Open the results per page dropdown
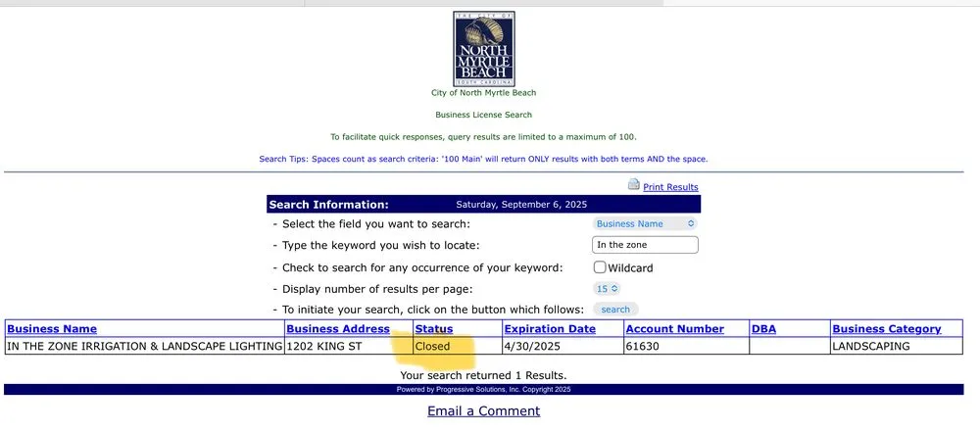Image resolution: width=980 pixels, height=432 pixels. (x=607, y=289)
